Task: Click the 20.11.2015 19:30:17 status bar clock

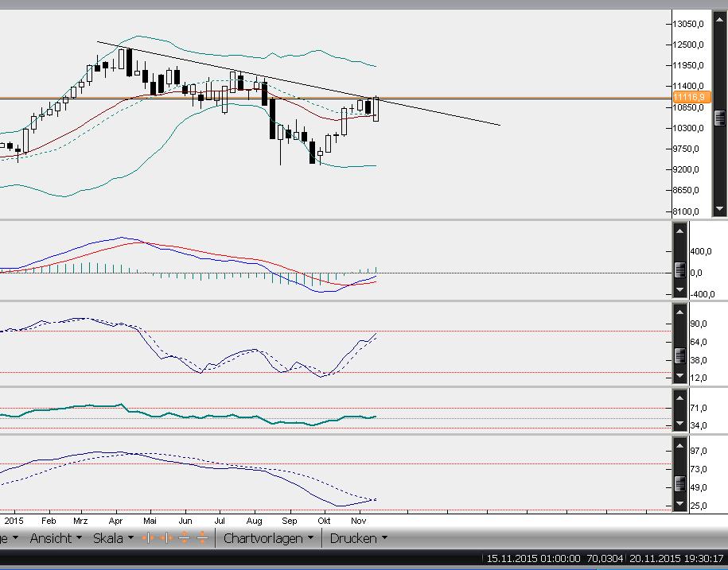Action: (676, 558)
